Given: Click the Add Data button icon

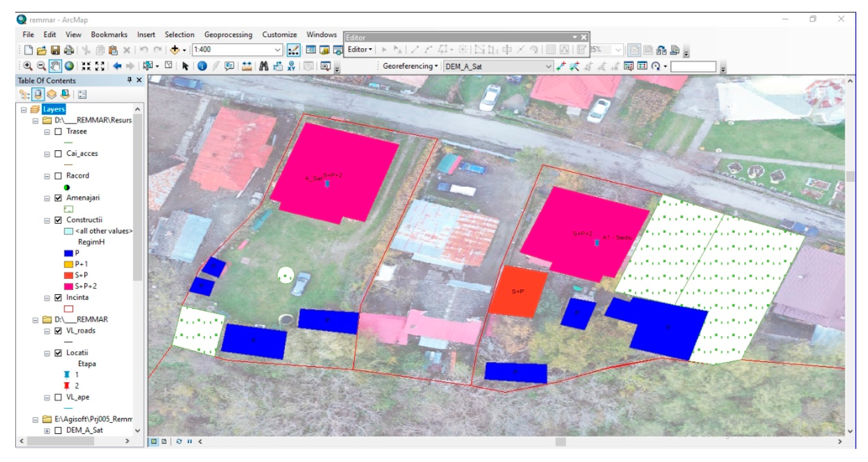Looking at the screenshot, I should click(175, 50).
